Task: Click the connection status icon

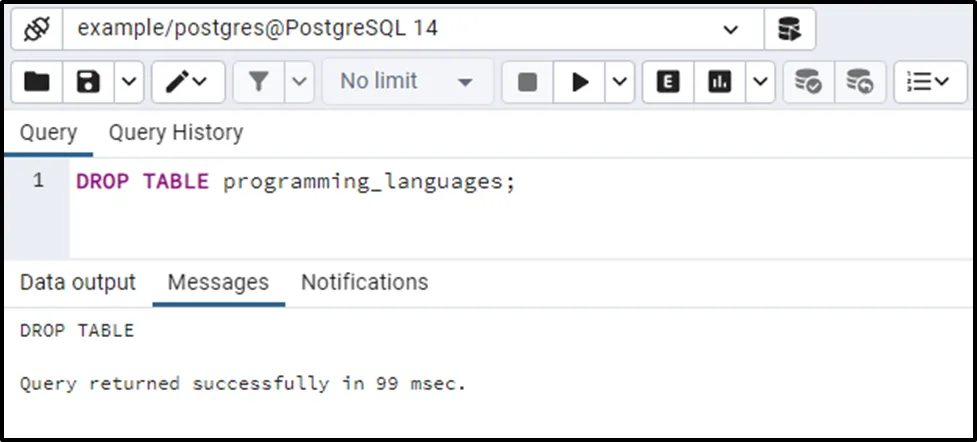Action: [37, 30]
